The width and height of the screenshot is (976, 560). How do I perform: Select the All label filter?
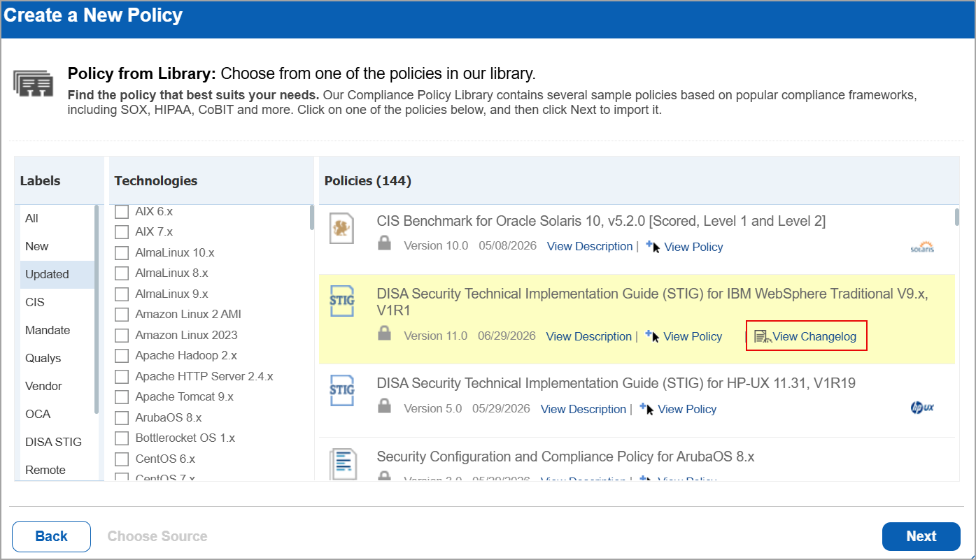click(57, 218)
